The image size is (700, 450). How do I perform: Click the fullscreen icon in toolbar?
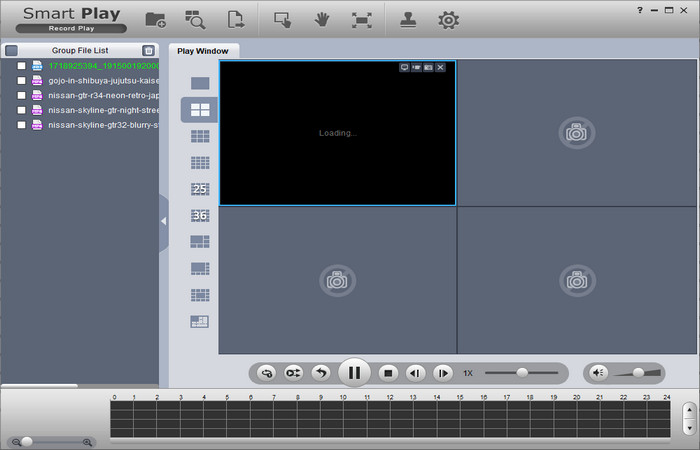361,19
